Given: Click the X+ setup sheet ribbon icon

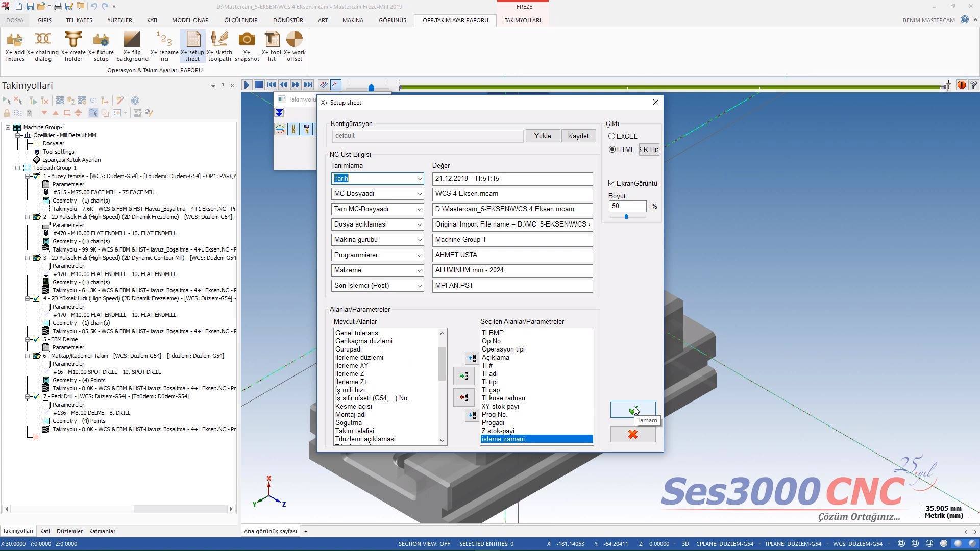Looking at the screenshot, I should coord(192,46).
